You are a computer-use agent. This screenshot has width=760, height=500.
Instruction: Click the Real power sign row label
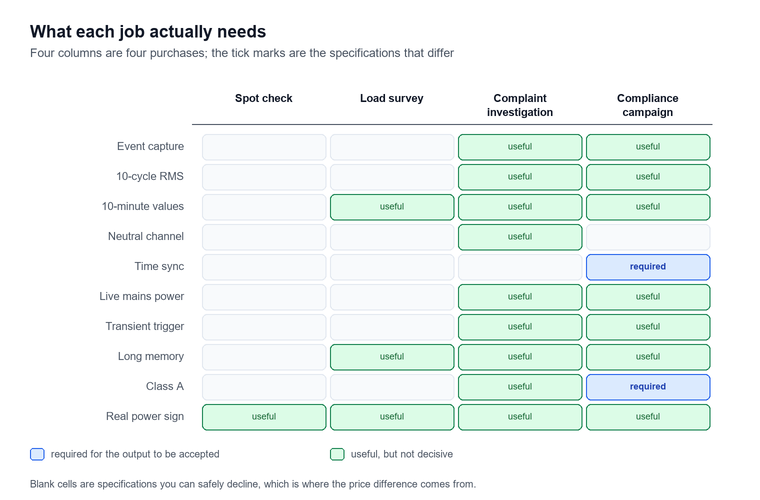145,417
